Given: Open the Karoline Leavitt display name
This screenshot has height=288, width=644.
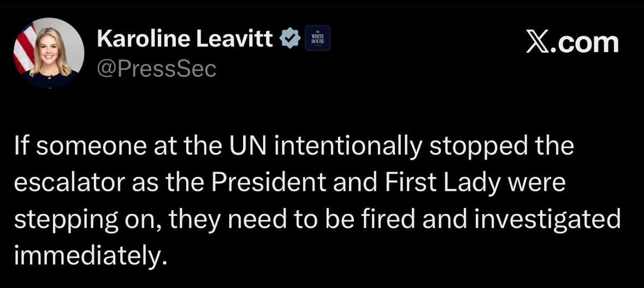Looking at the screenshot, I should (185, 38).
